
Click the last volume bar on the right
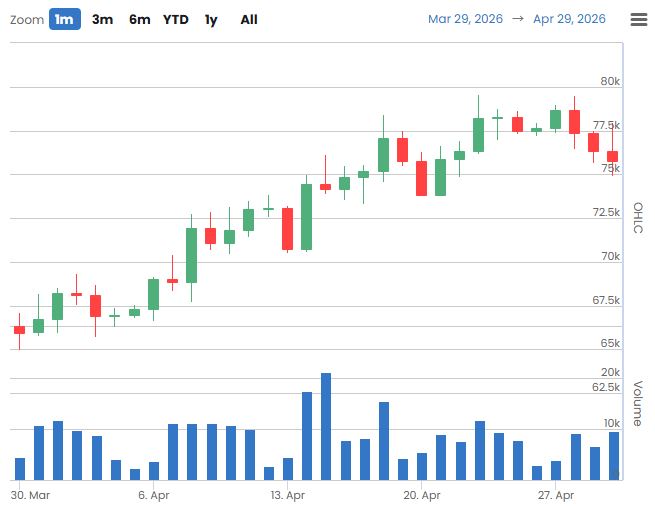click(613, 455)
